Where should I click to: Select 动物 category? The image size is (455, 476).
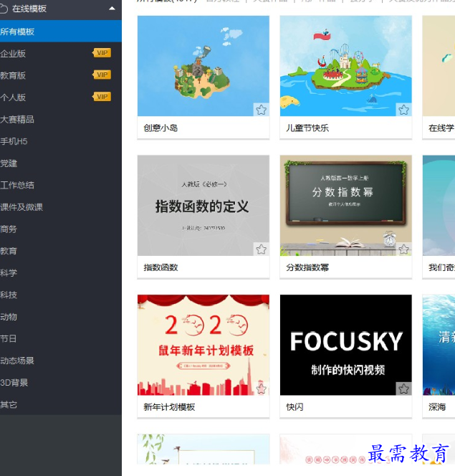click(9, 317)
